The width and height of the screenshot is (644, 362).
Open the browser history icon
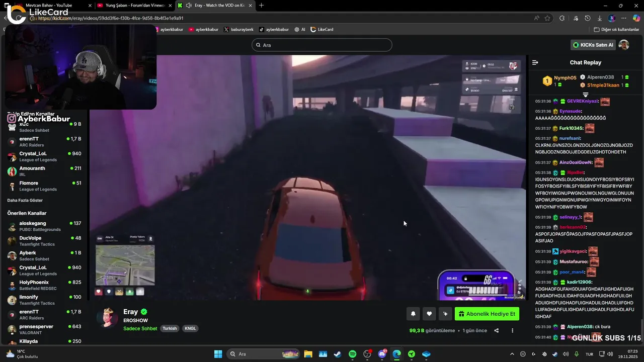(588, 18)
